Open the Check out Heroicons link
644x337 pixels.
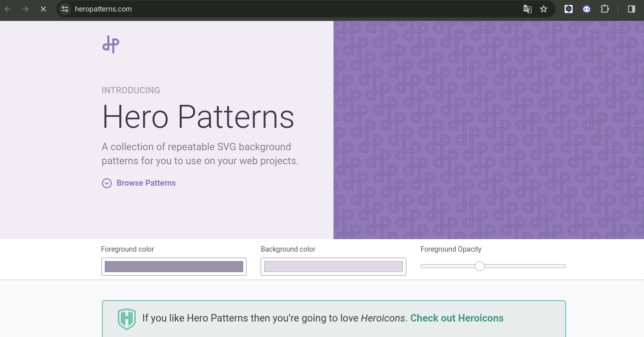tap(457, 318)
